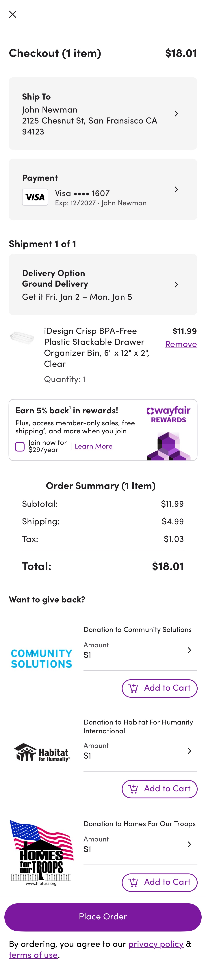The image size is (206, 980).
Task: Tap the drawer organizer product thumbnail
Action: click(22, 337)
